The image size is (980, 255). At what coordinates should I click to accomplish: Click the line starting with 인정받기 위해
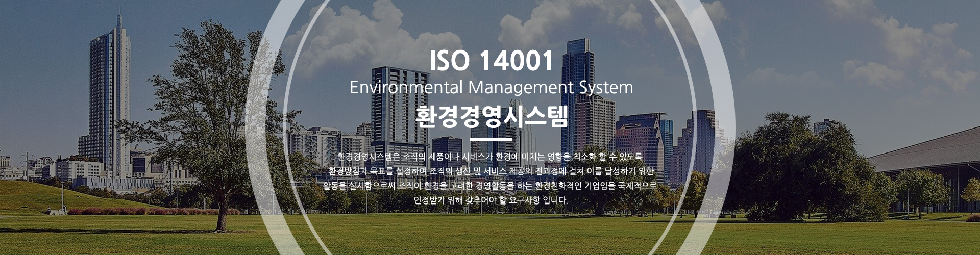click(491, 200)
